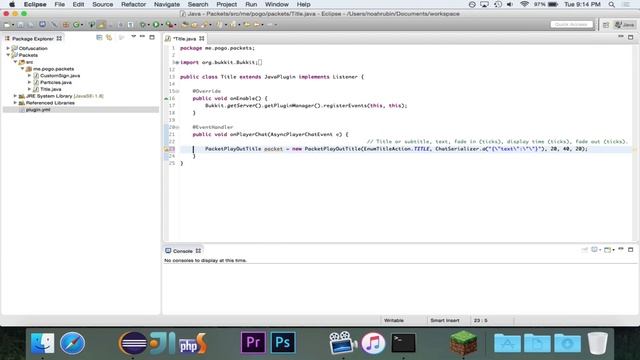Expand folded import block on line 3
640x360 pixels.
[177, 62]
